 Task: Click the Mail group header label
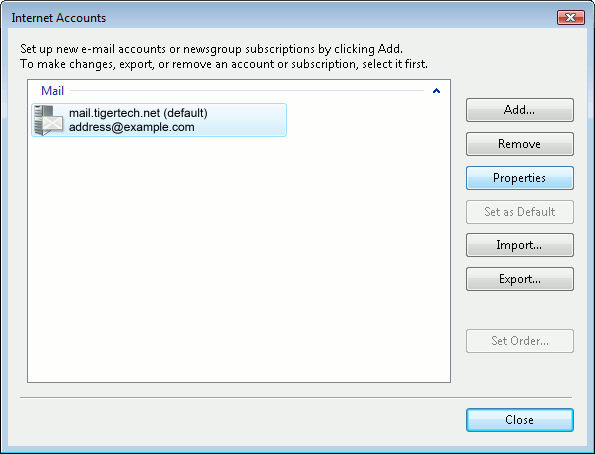pos(52,91)
